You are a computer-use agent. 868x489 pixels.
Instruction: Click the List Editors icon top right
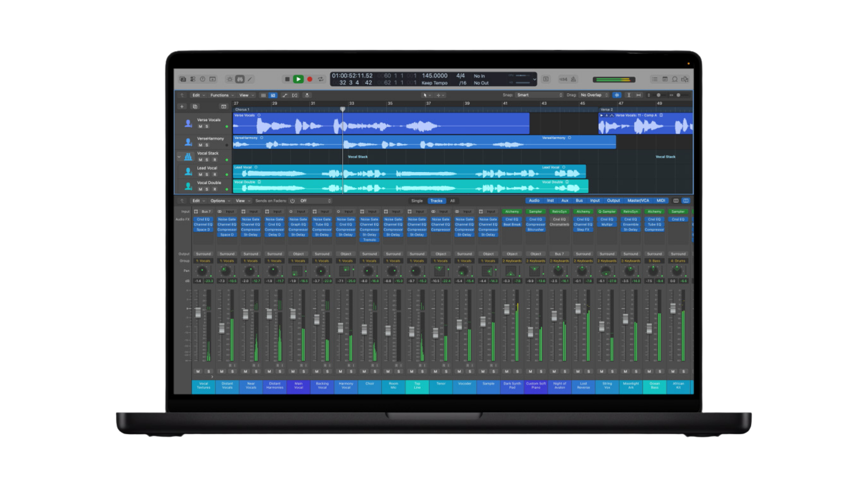coord(655,79)
